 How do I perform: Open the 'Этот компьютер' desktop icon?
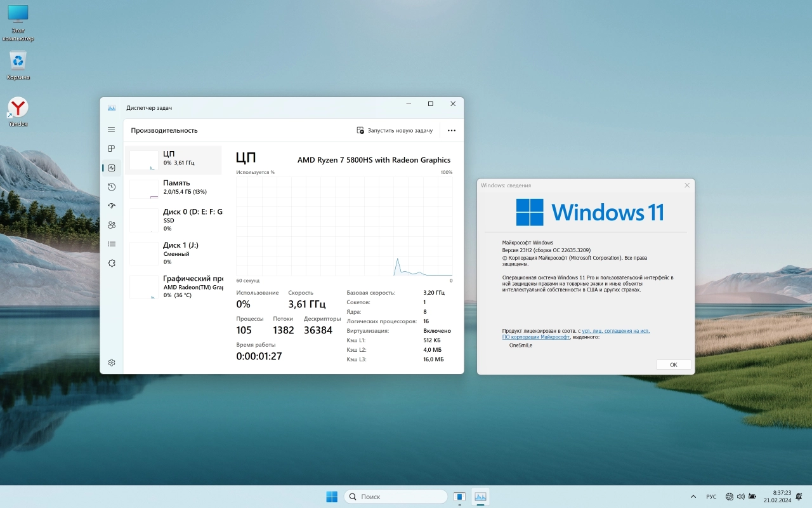tap(18, 22)
